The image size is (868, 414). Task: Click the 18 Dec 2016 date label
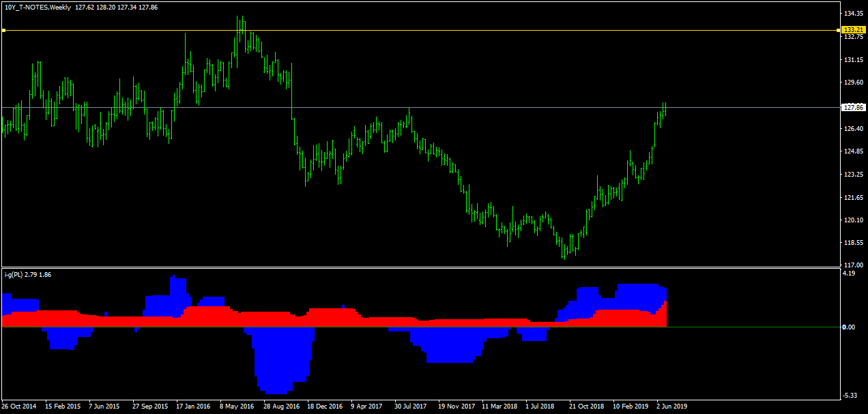point(324,406)
